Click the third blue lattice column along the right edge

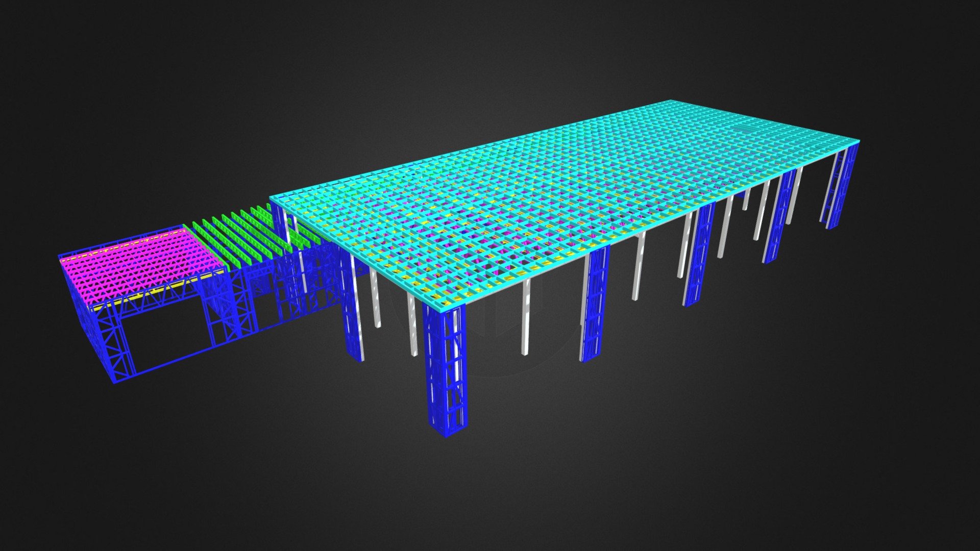[699, 254]
